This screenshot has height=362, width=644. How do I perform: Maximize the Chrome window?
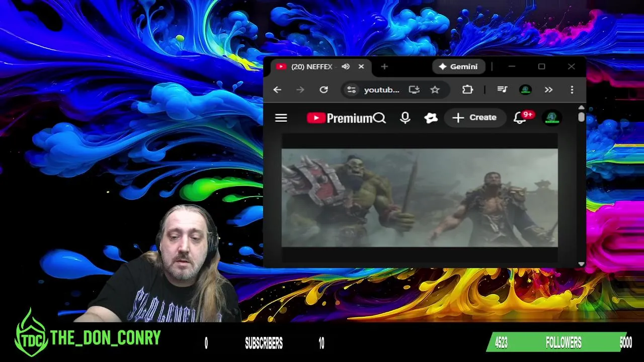pos(541,66)
